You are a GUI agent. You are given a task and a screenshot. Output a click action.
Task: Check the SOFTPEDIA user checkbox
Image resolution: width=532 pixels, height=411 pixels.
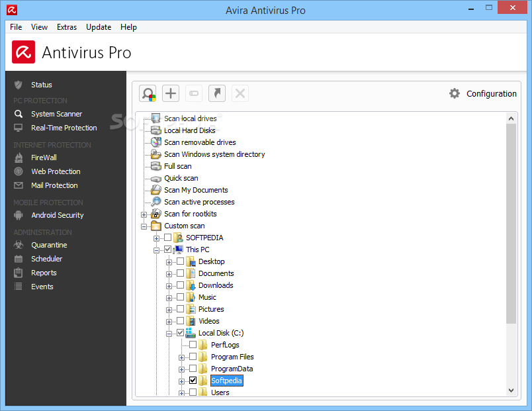click(x=168, y=237)
